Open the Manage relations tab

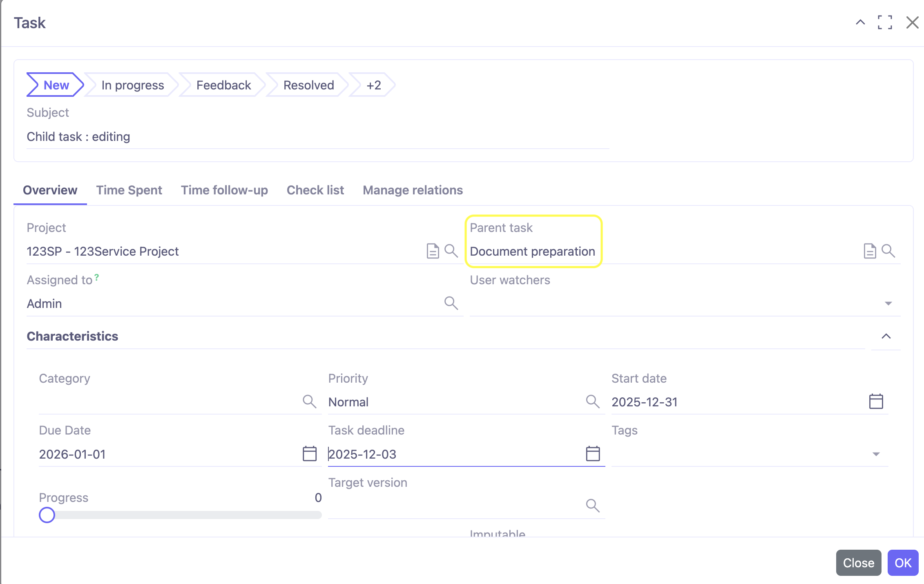413,190
